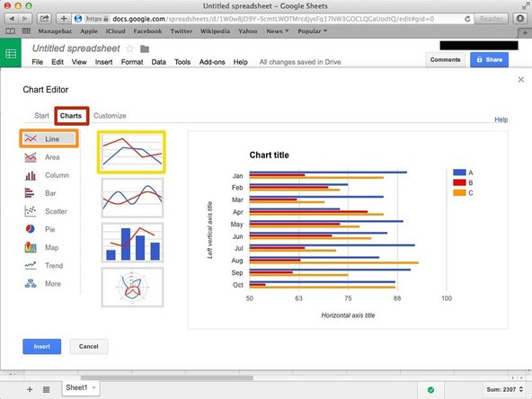This screenshot has width=532, height=399.
Task: Select the Trend chart type
Action: coord(44,265)
